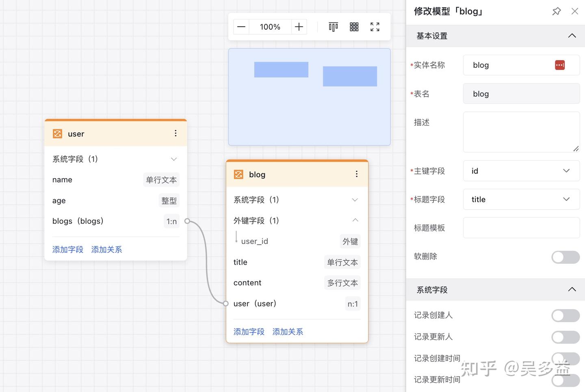Viewport: 585px width, 392px height.
Task: Click the fit-to-screen icon in toolbar
Action: pyautogui.click(x=375, y=26)
